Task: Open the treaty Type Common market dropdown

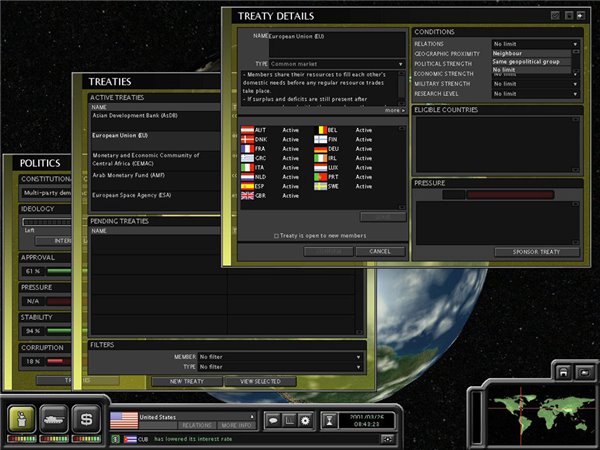Action: (x=337, y=64)
